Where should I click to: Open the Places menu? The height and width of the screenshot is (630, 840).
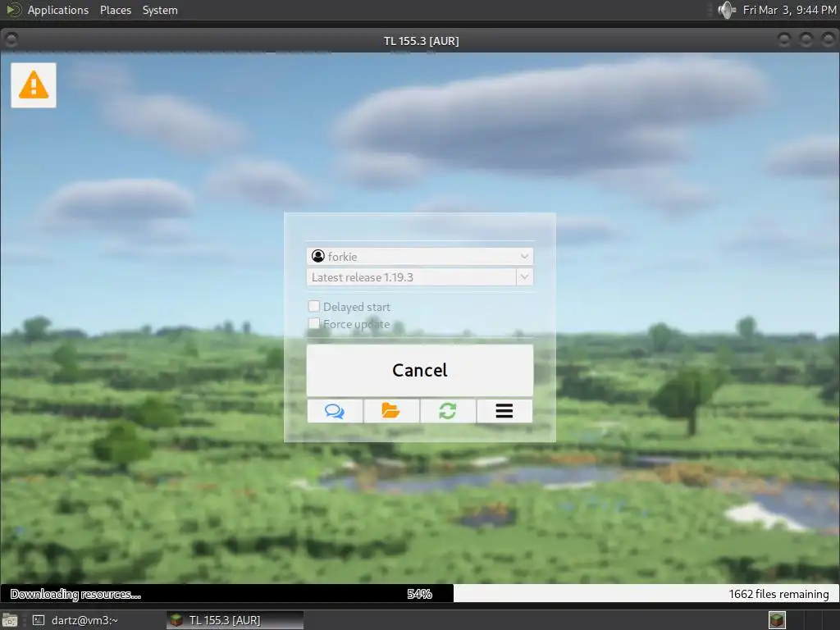[x=116, y=10]
